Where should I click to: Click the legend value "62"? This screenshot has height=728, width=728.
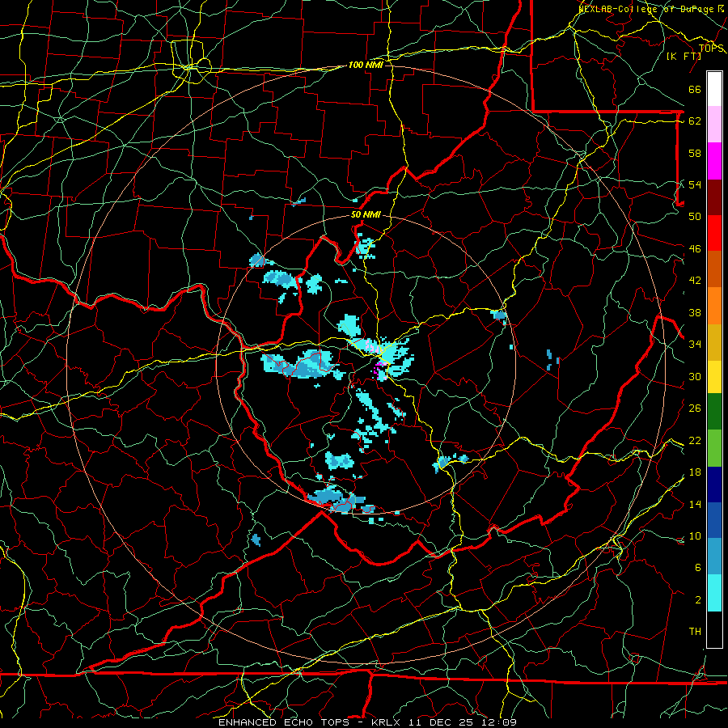pyautogui.click(x=695, y=121)
